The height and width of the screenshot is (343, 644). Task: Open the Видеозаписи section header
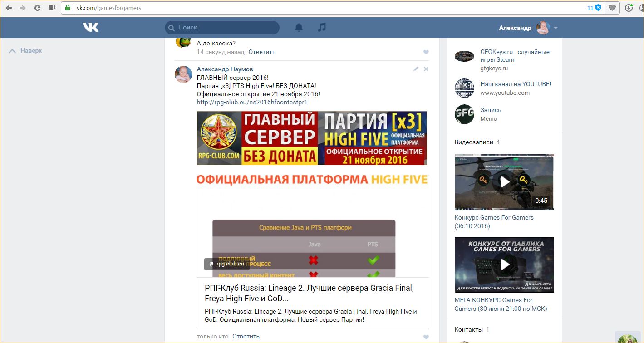(x=473, y=142)
